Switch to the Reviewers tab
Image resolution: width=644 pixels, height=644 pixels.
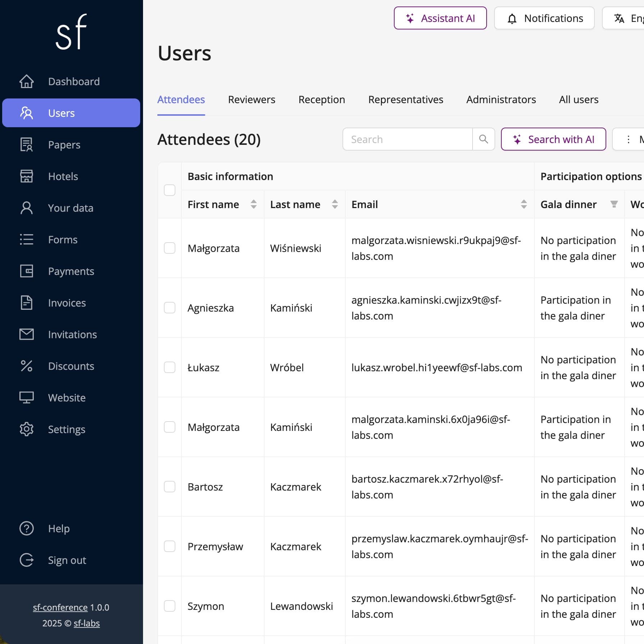tap(252, 100)
